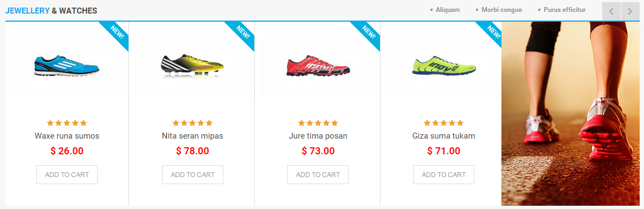The width and height of the screenshot is (644, 209).
Task: Click the running shoes banner image
Action: click(x=570, y=114)
